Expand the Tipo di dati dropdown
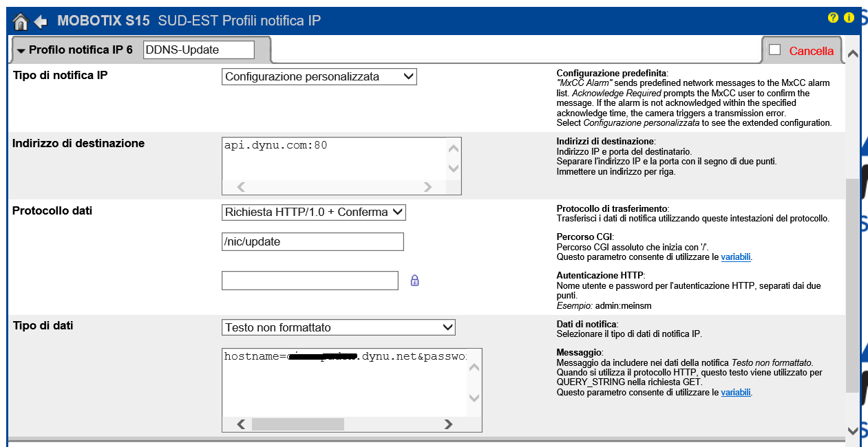Image resolution: width=868 pixels, height=447 pixels. click(x=339, y=327)
